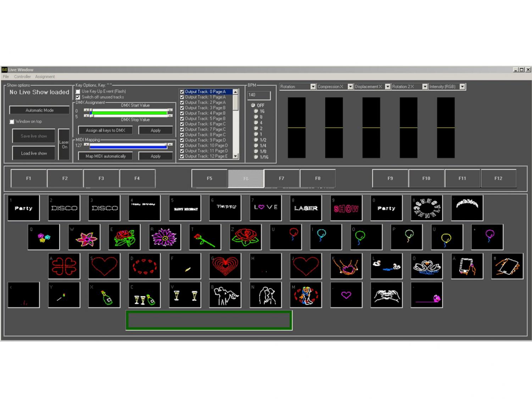This screenshot has height=399, width=532.
Task: Click the BPM input field showing 140
Action: [x=259, y=95]
